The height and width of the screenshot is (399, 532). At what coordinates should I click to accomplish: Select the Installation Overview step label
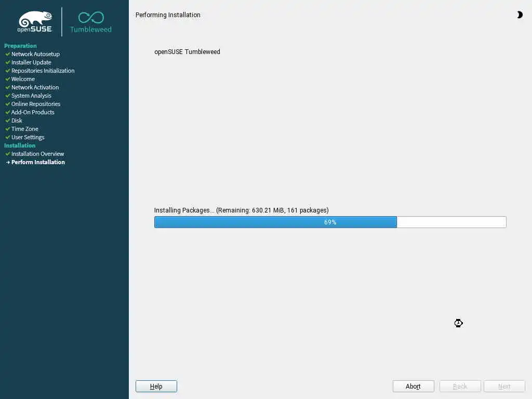[x=37, y=154]
